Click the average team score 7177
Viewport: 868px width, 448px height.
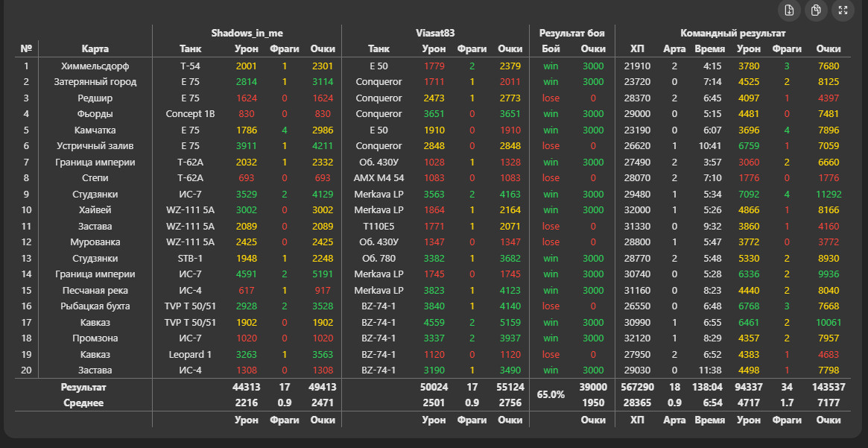(x=829, y=403)
